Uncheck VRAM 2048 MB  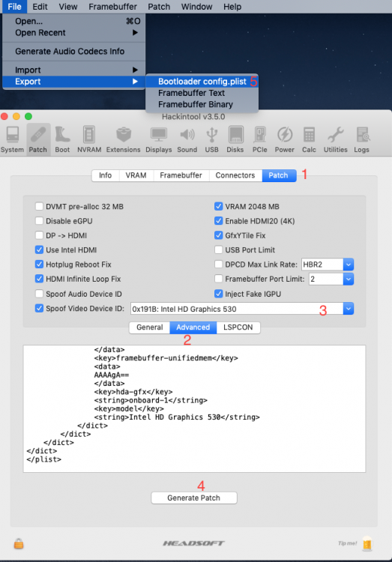(218, 207)
